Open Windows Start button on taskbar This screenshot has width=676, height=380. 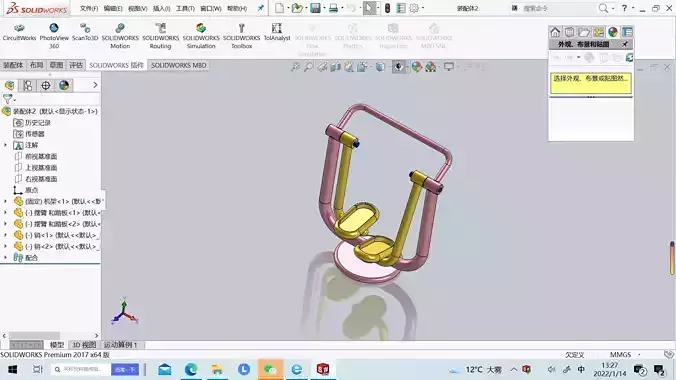12,369
